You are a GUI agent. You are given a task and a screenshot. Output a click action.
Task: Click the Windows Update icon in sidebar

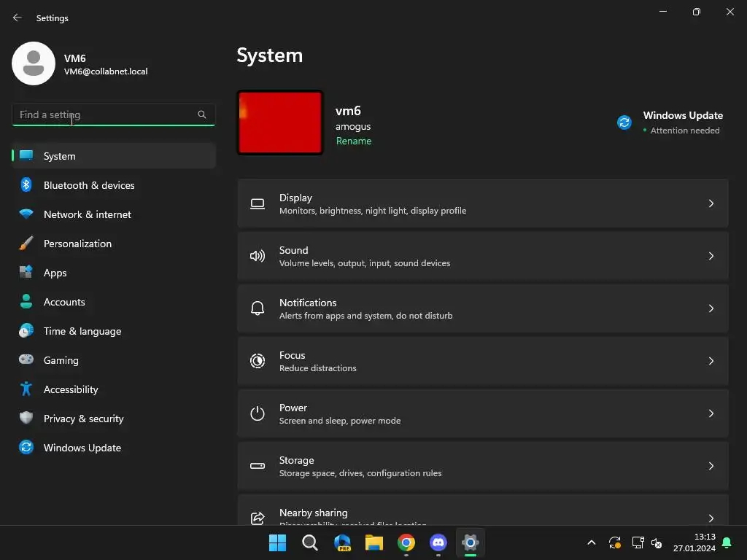pyautogui.click(x=26, y=447)
